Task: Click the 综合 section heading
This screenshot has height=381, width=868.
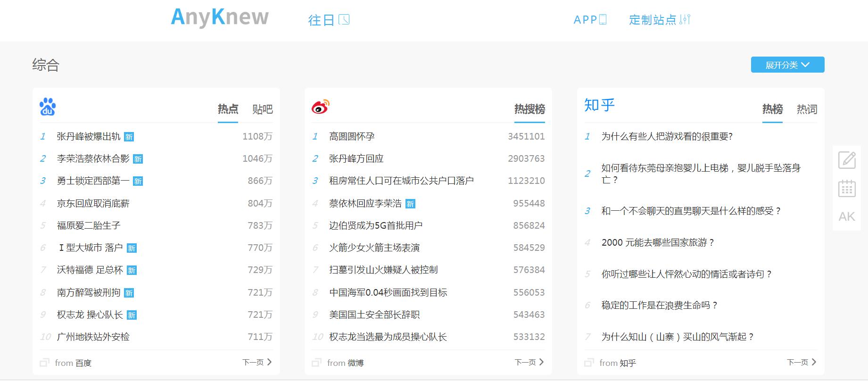Action: coord(46,65)
